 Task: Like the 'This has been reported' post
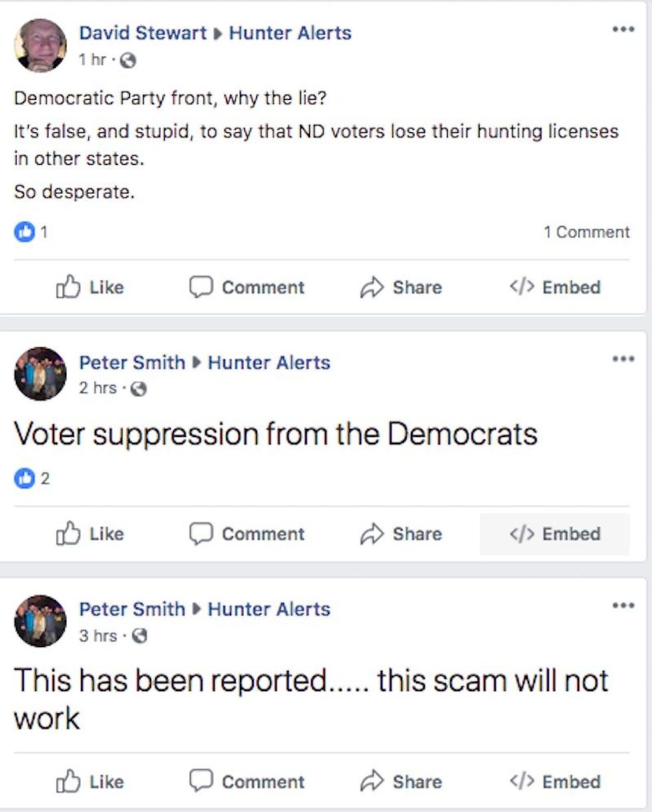[90, 781]
